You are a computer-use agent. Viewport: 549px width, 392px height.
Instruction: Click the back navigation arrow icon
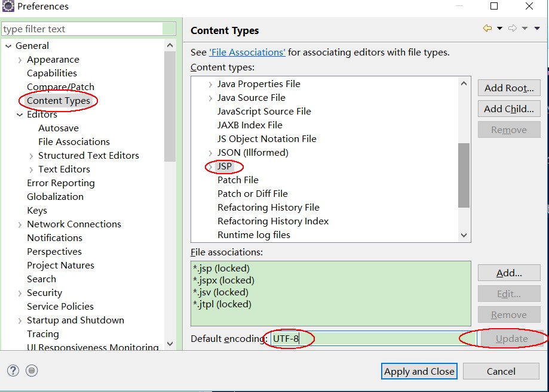pos(487,28)
